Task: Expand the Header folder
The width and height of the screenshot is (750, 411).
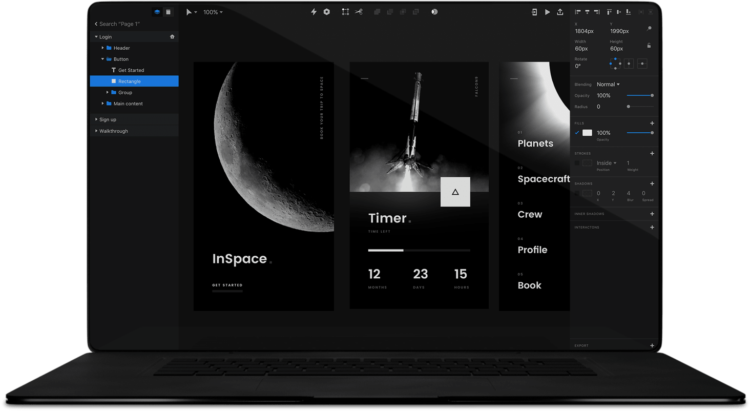Action: tap(102, 48)
